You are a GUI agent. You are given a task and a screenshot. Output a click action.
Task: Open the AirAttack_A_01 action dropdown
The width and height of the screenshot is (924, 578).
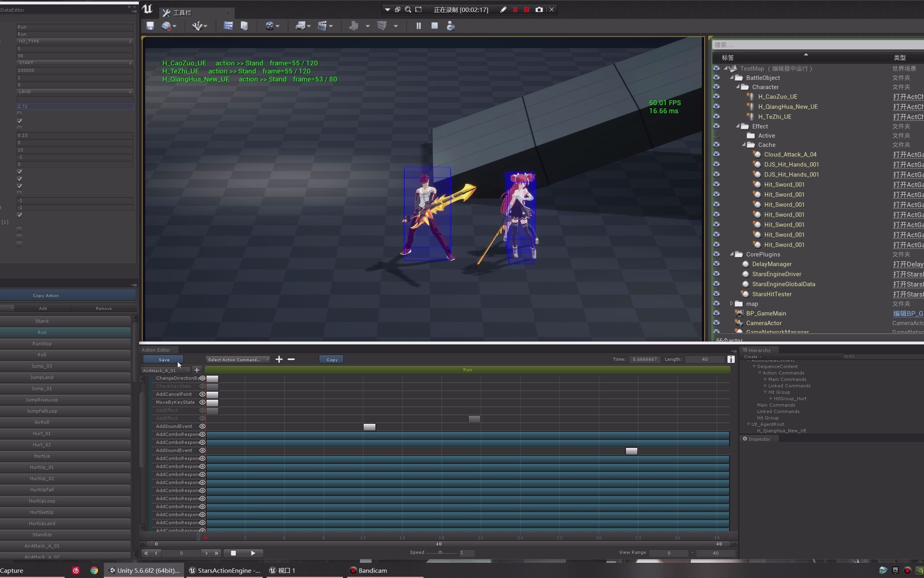pos(164,370)
